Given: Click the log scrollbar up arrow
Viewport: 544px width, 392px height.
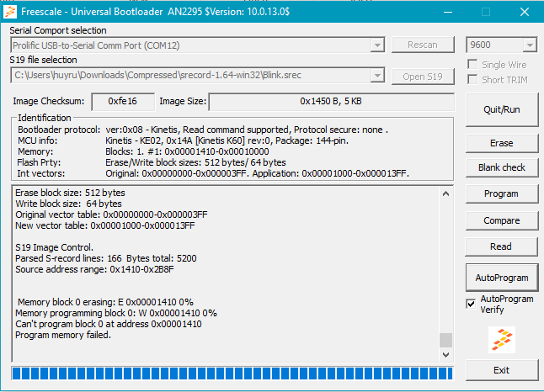Looking at the screenshot, I should click(445, 193).
